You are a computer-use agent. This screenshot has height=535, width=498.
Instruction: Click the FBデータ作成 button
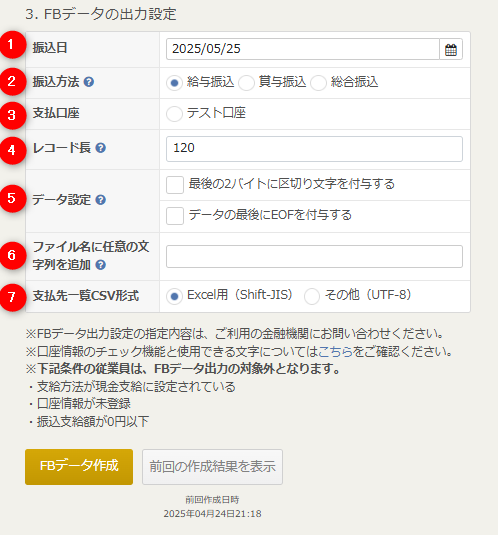79,467
